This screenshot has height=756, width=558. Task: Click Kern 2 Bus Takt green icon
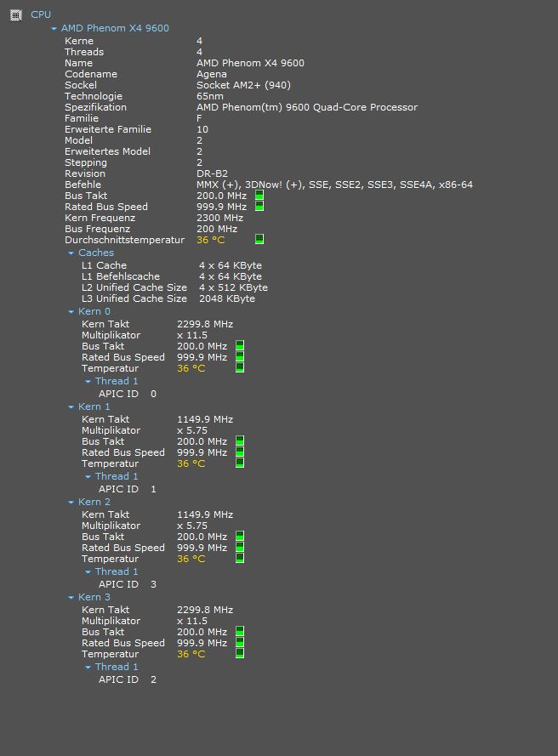(240, 536)
